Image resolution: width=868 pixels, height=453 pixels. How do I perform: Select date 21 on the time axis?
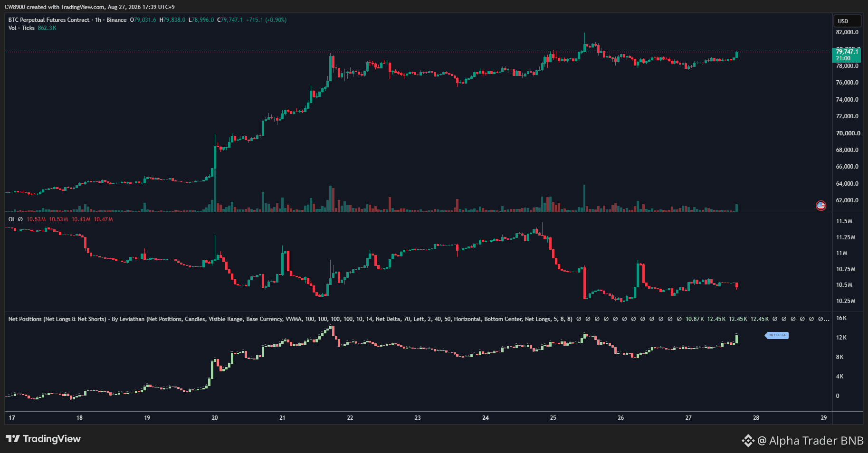(x=282, y=418)
